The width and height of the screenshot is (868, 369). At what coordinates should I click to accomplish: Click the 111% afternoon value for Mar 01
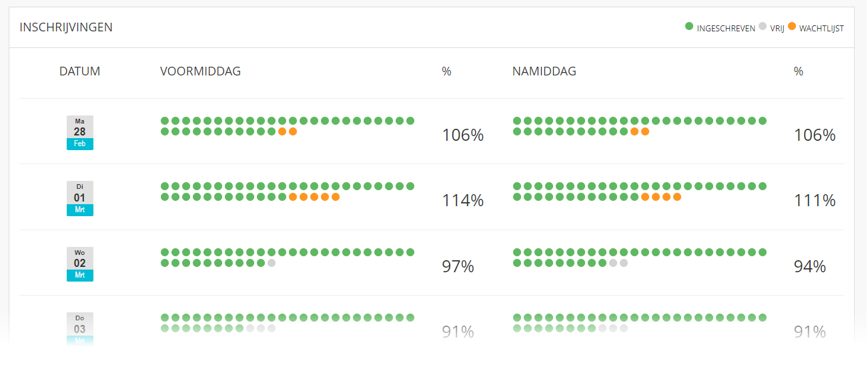pyautogui.click(x=815, y=200)
